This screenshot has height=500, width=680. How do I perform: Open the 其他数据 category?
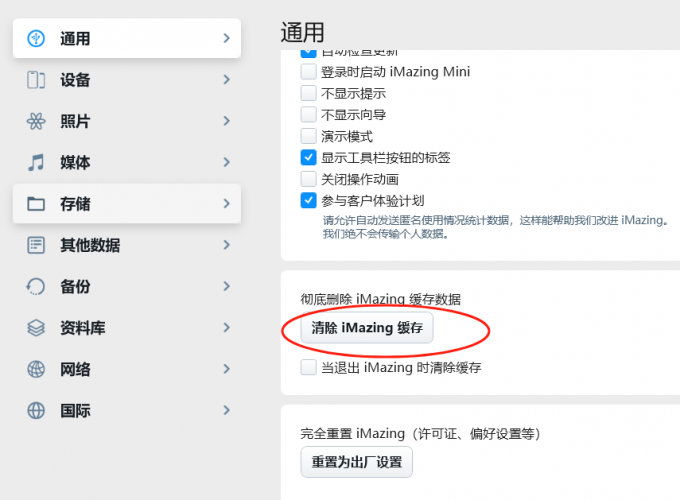click(x=127, y=245)
